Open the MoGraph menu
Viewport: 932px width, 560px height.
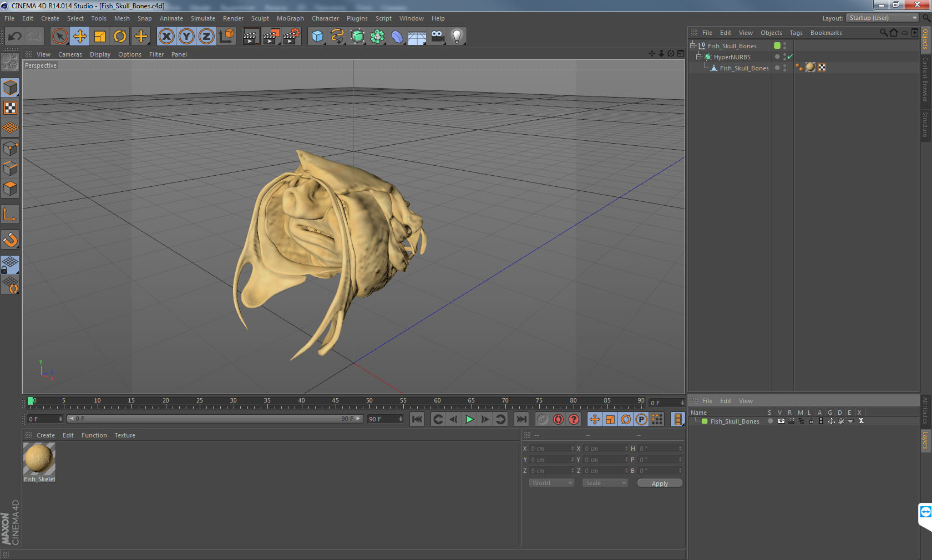coord(290,18)
